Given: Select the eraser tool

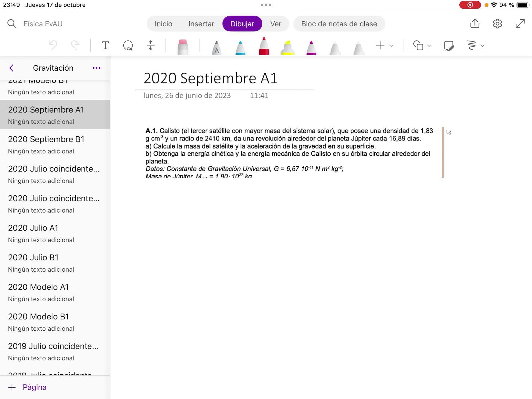Looking at the screenshot, I should [x=183, y=47].
